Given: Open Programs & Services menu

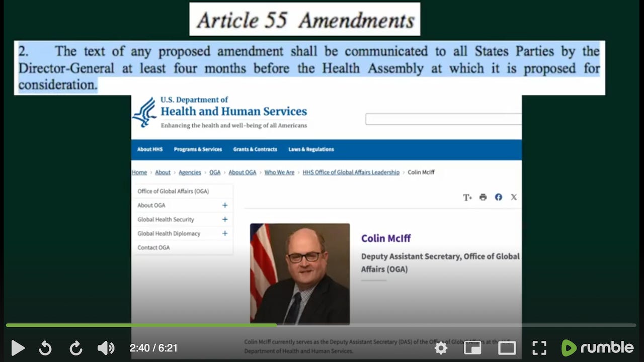Looking at the screenshot, I should tap(198, 149).
